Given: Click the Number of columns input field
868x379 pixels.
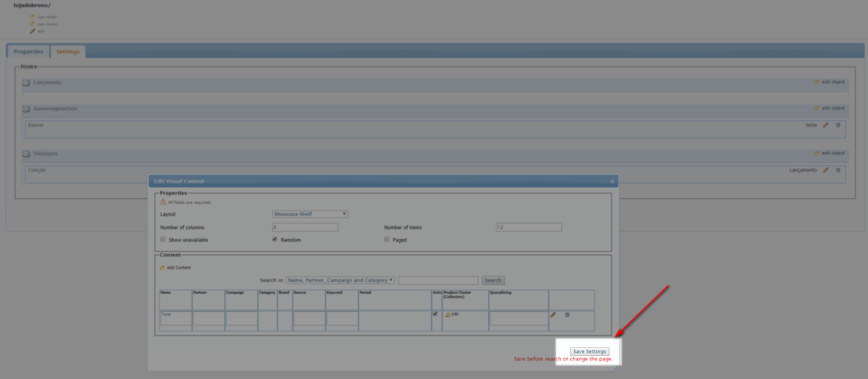Looking at the screenshot, I should [305, 227].
